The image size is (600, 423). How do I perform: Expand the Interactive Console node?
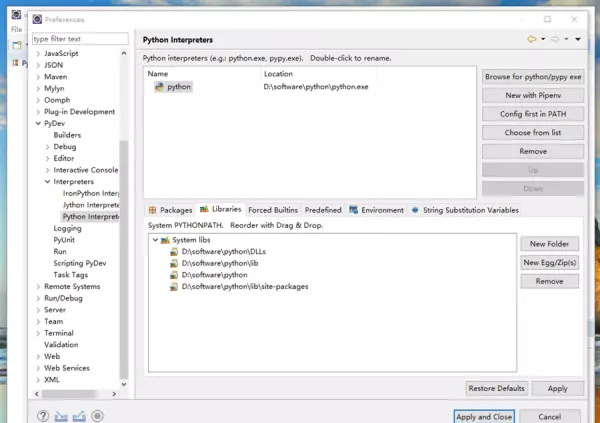(47, 170)
